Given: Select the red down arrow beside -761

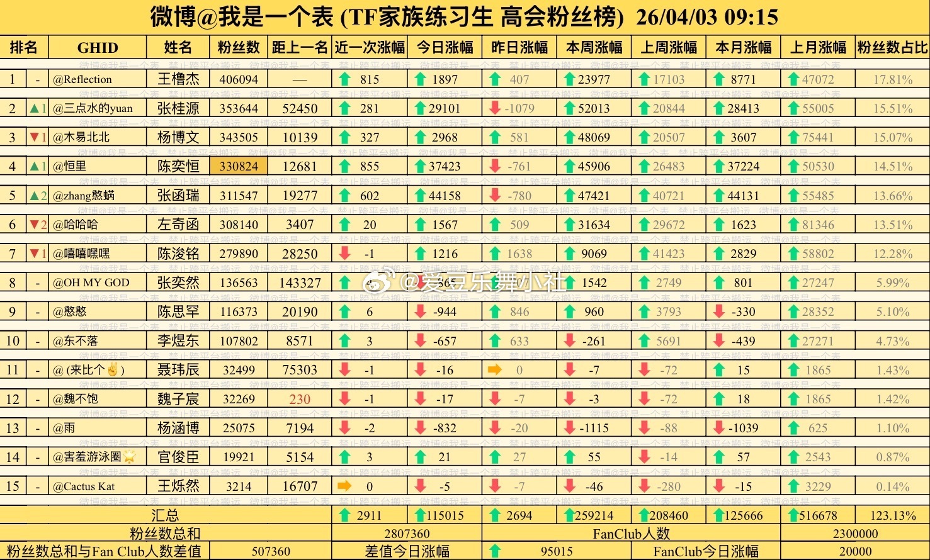Looking at the screenshot, I should (x=495, y=166).
